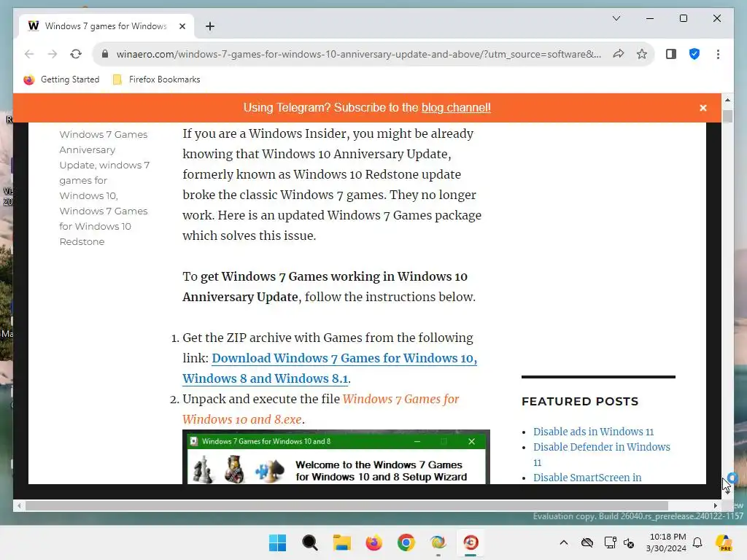Click the padlock site info icon
Screen dimensions: 747x560
coord(105,54)
